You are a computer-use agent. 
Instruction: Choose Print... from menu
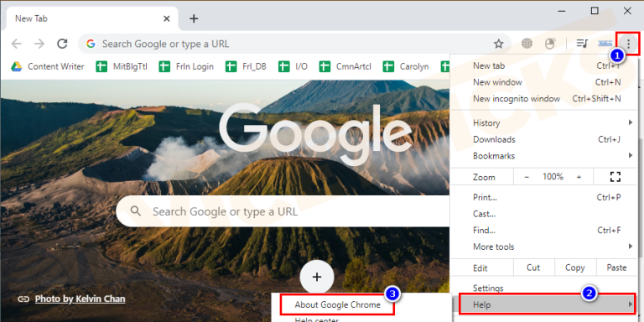point(544,197)
